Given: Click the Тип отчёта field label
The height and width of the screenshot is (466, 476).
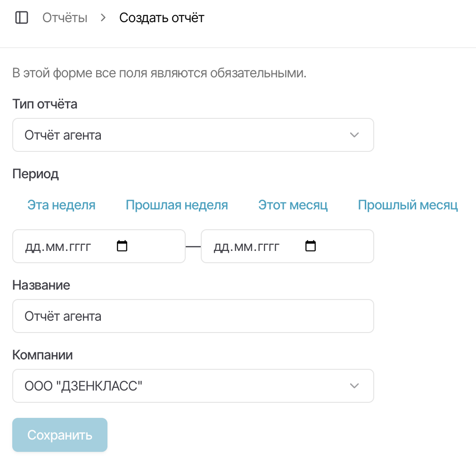Looking at the screenshot, I should (45, 104).
